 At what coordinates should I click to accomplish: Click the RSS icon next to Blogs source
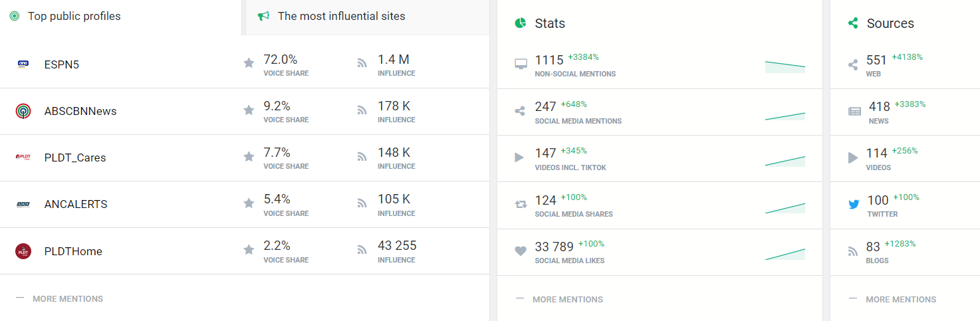pos(854,251)
